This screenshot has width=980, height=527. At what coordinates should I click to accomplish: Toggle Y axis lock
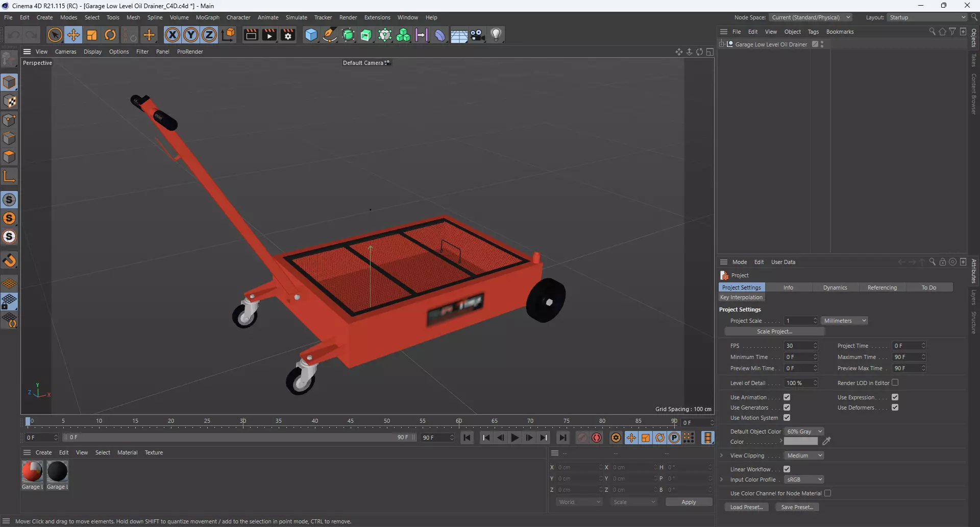[x=191, y=35]
